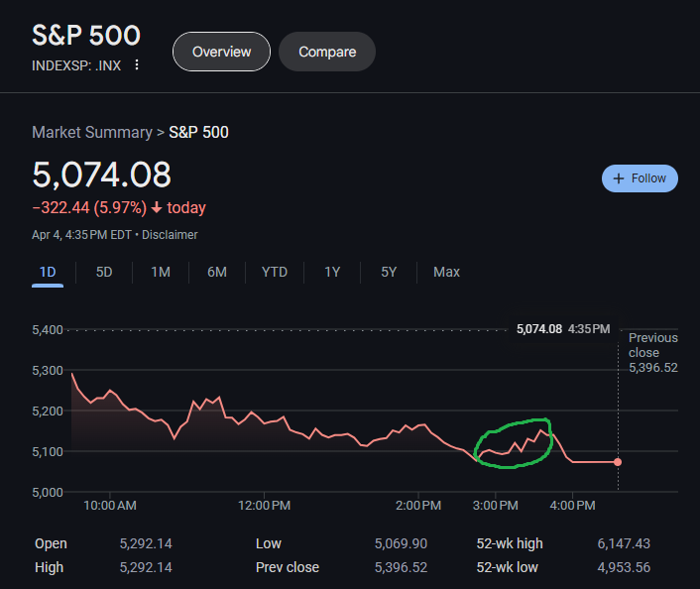Image resolution: width=700 pixels, height=589 pixels.
Task: Switch to the 6M chart range
Action: pyautogui.click(x=217, y=272)
